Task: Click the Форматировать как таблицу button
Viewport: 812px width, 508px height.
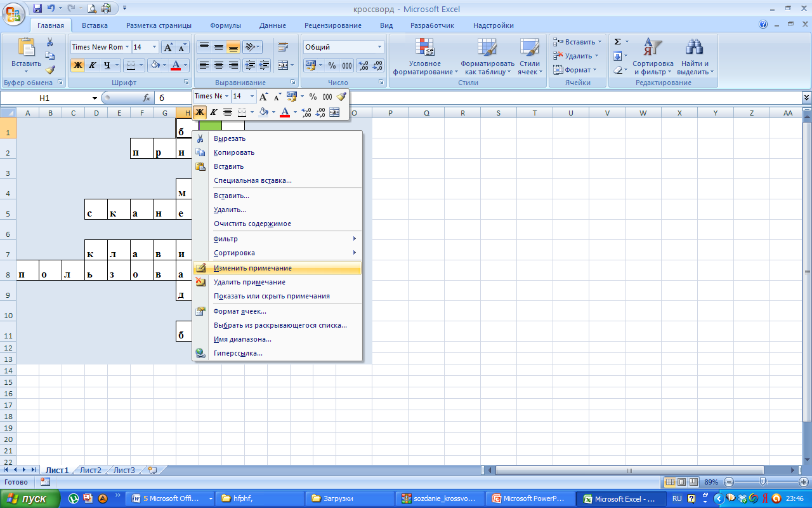Action: (487, 57)
